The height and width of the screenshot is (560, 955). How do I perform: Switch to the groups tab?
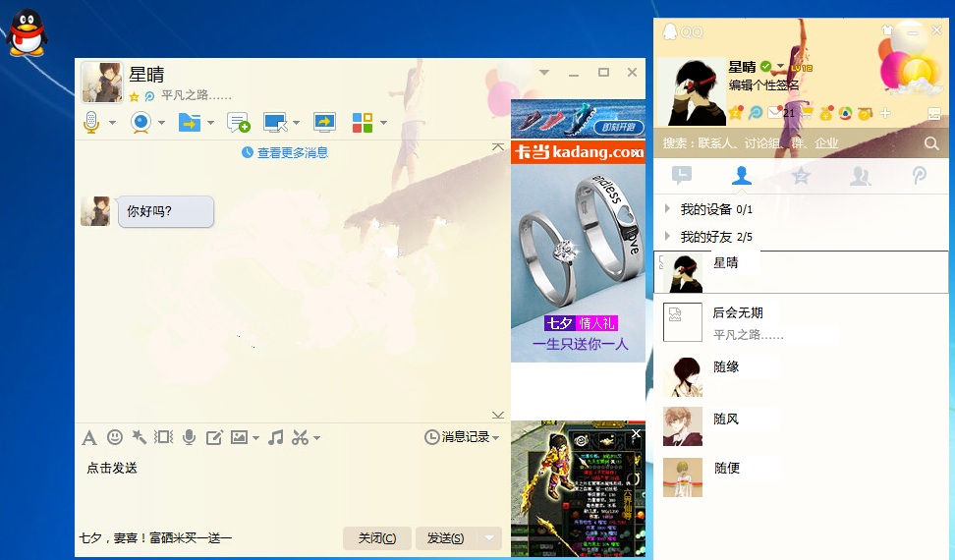coord(860,176)
